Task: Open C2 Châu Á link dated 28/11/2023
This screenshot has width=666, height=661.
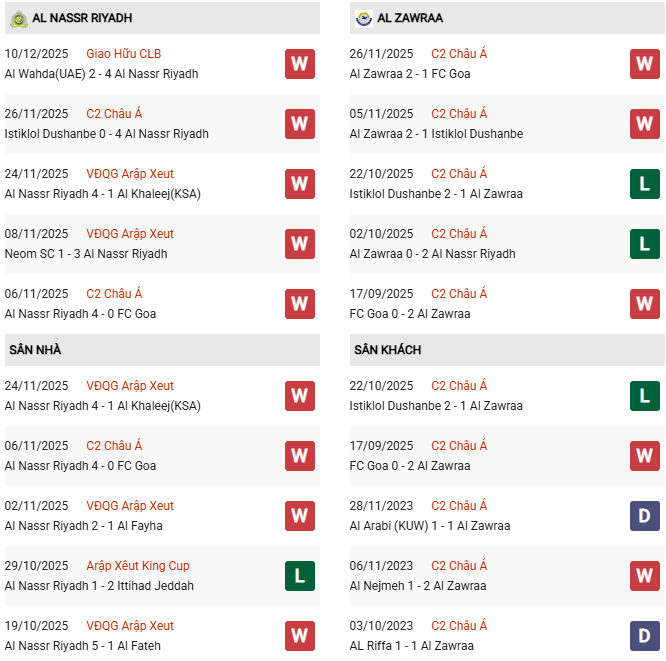Action: pos(459,506)
